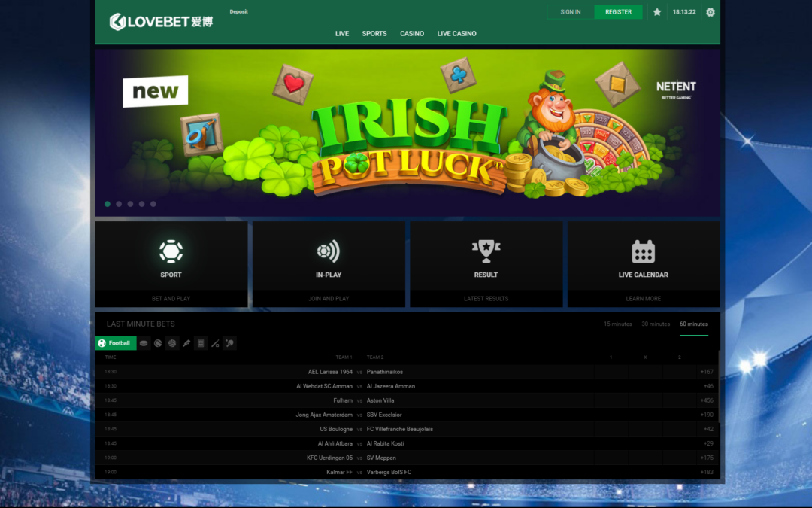
Task: Select the Al Jazeera Amman team name
Action: (x=390, y=386)
